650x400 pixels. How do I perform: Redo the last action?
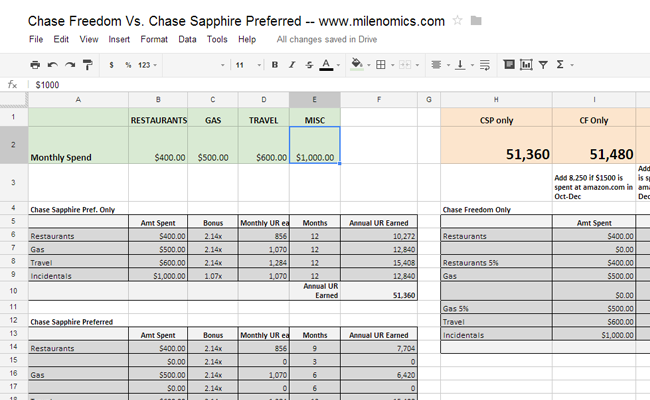point(70,65)
